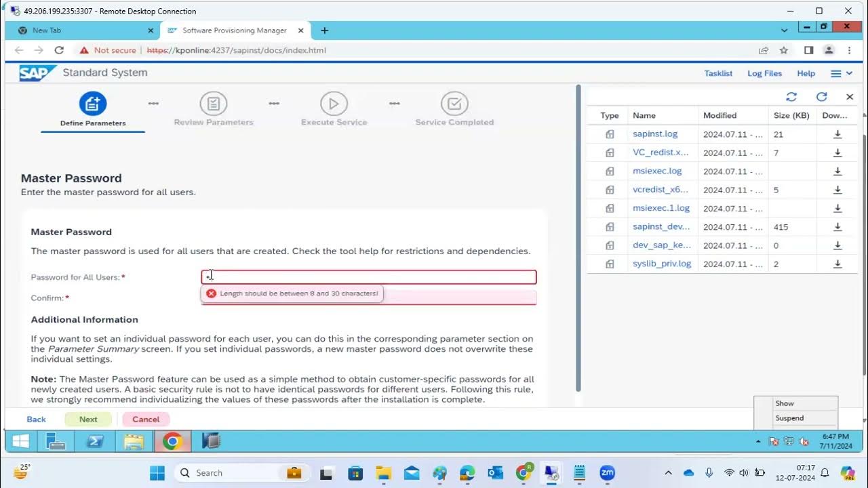Screen dimensions: 868x488
Task: Open the Chrome three-dot menu
Action: (849, 50)
